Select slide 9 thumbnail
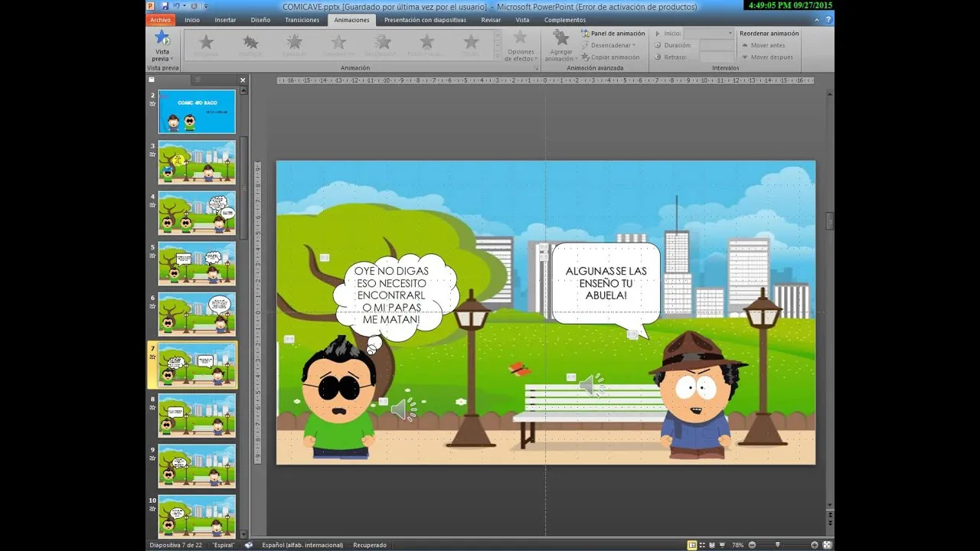 [197, 465]
